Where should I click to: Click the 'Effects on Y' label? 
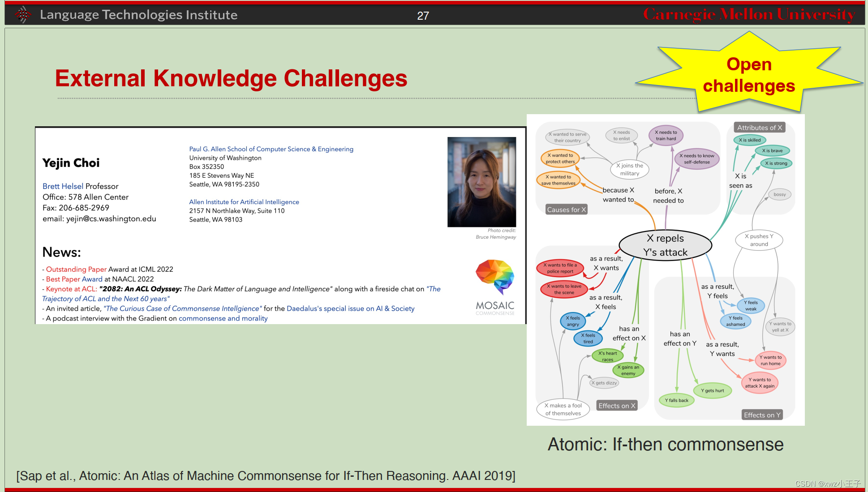[762, 415]
